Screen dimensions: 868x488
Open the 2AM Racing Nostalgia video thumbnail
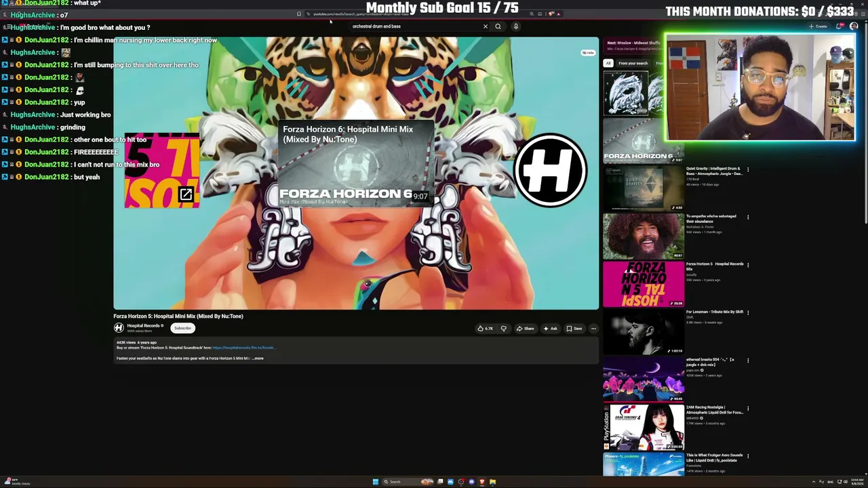coord(644,428)
